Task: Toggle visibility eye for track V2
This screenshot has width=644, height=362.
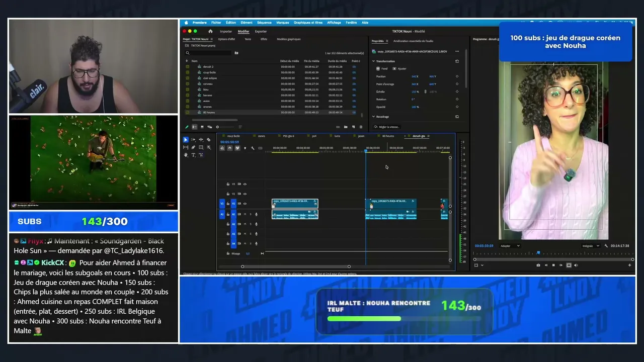Action: [245, 194]
